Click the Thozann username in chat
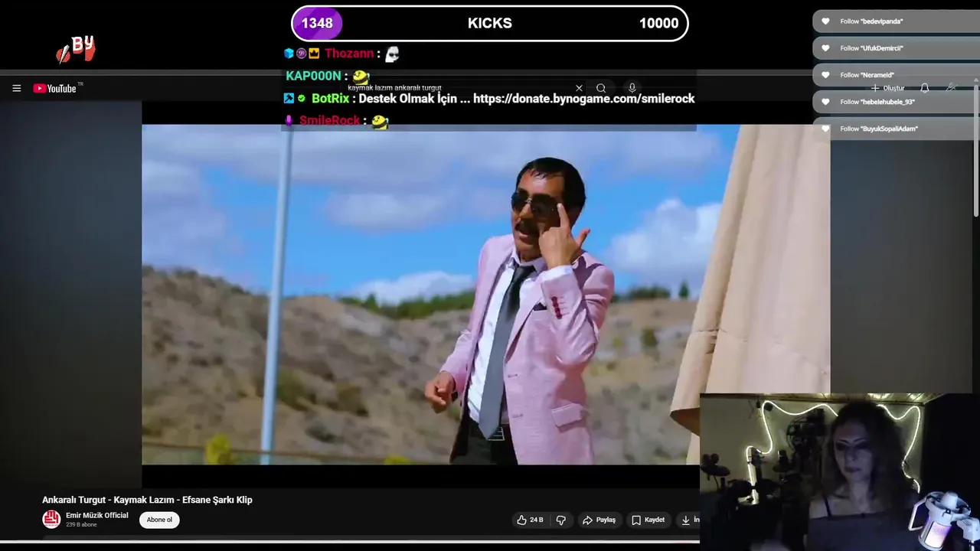The image size is (980, 551). coord(349,54)
